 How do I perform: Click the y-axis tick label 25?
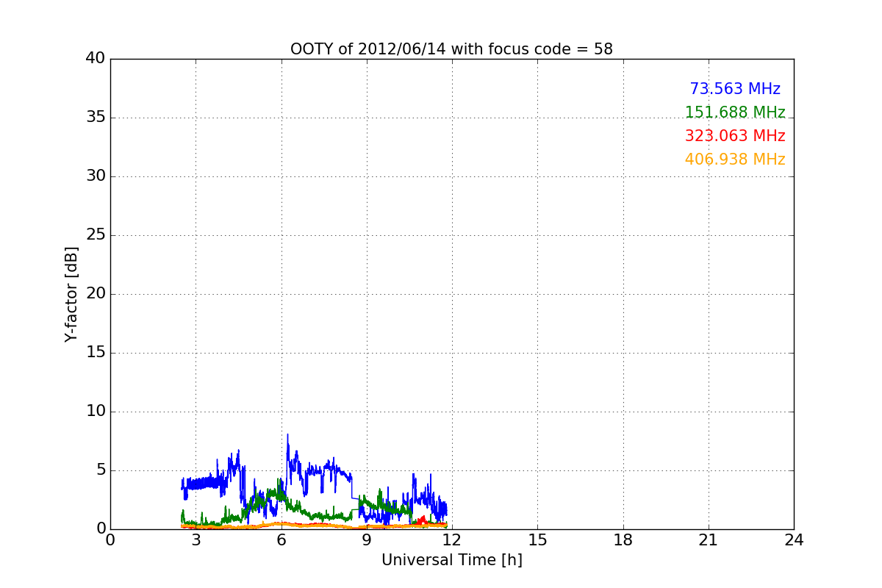[96, 235]
